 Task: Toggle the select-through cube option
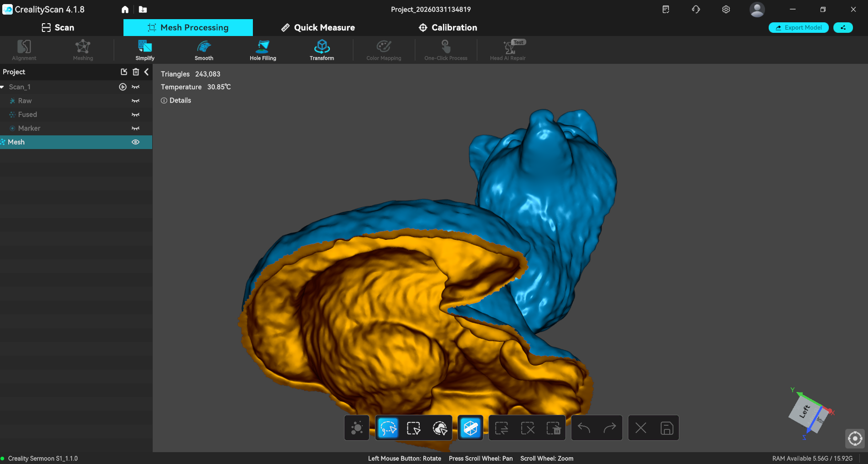pyautogui.click(x=471, y=428)
